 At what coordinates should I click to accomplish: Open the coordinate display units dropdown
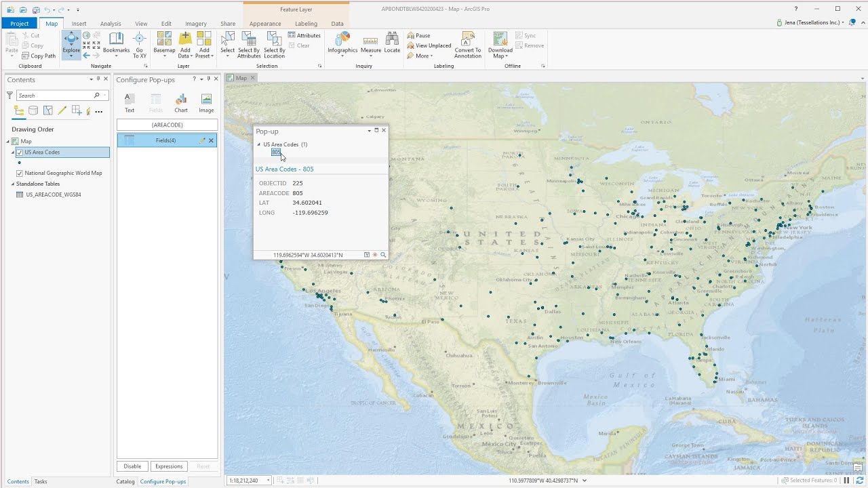585,481
